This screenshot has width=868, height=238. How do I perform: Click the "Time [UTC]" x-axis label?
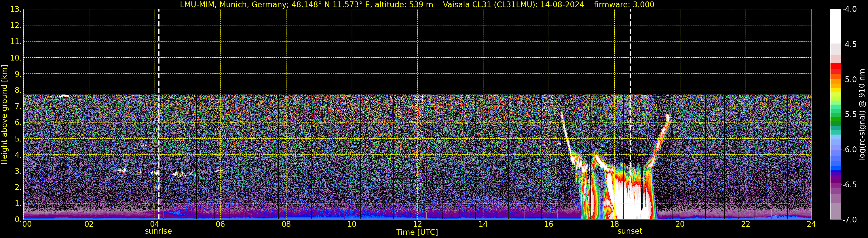point(417,232)
